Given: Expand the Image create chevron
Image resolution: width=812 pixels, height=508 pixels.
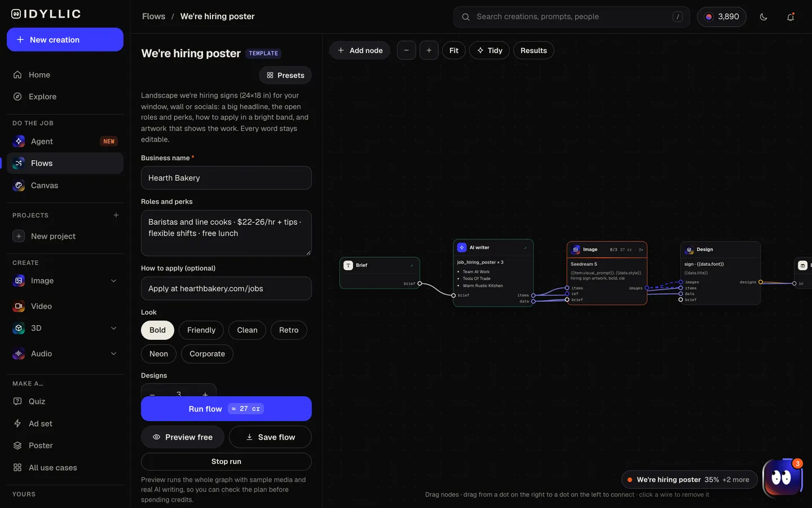Looking at the screenshot, I should click(113, 281).
